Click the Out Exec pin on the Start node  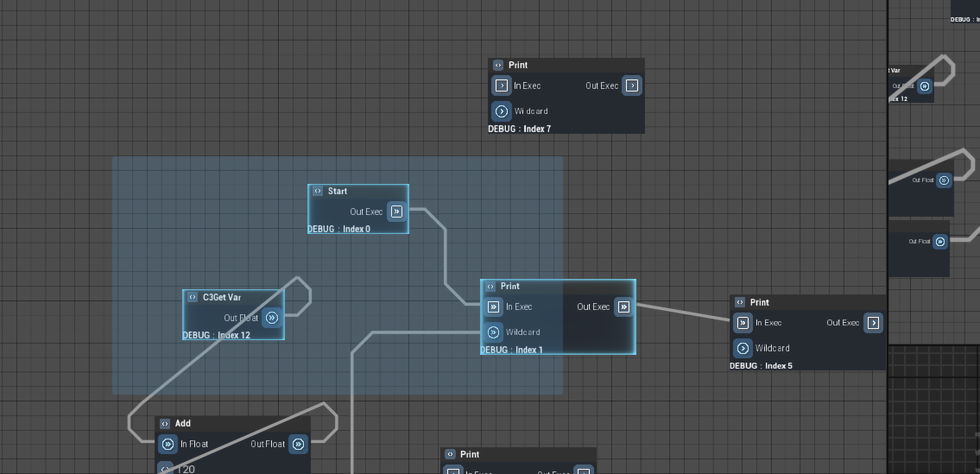(x=396, y=212)
